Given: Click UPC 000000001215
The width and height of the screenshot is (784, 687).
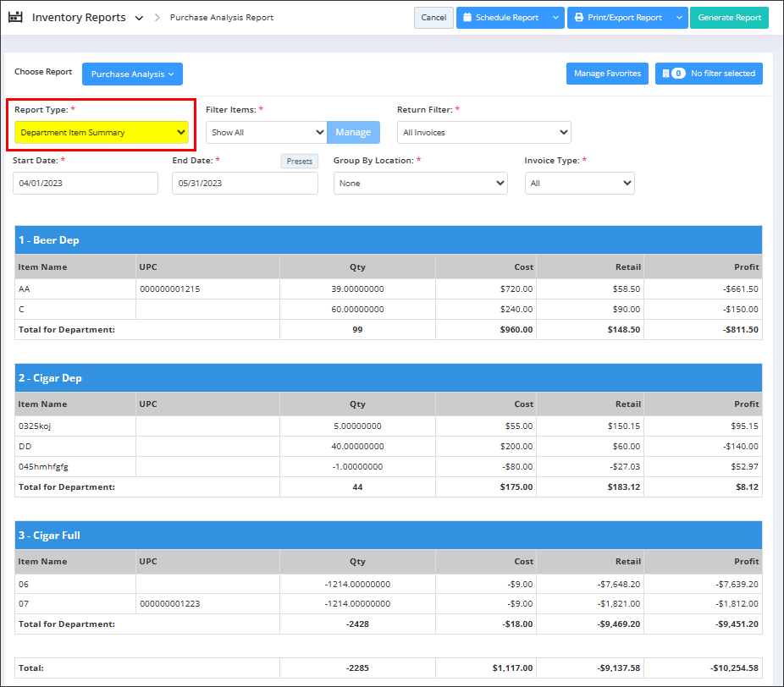Looking at the screenshot, I should (170, 289).
